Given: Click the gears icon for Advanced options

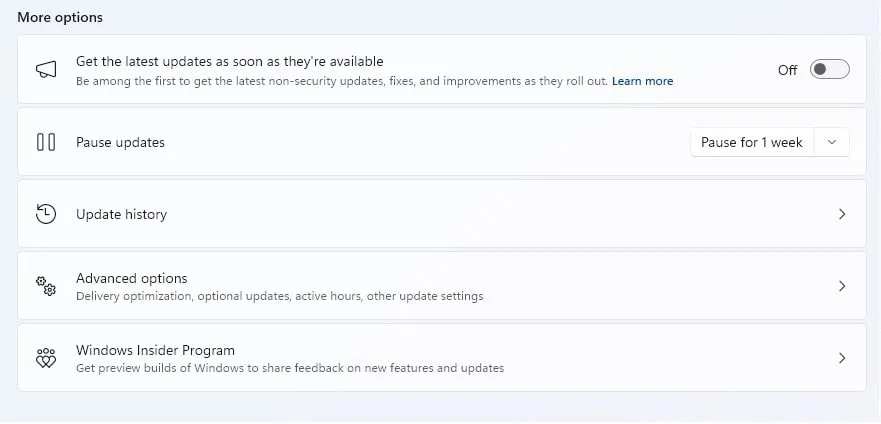Looking at the screenshot, I should 46,286.
